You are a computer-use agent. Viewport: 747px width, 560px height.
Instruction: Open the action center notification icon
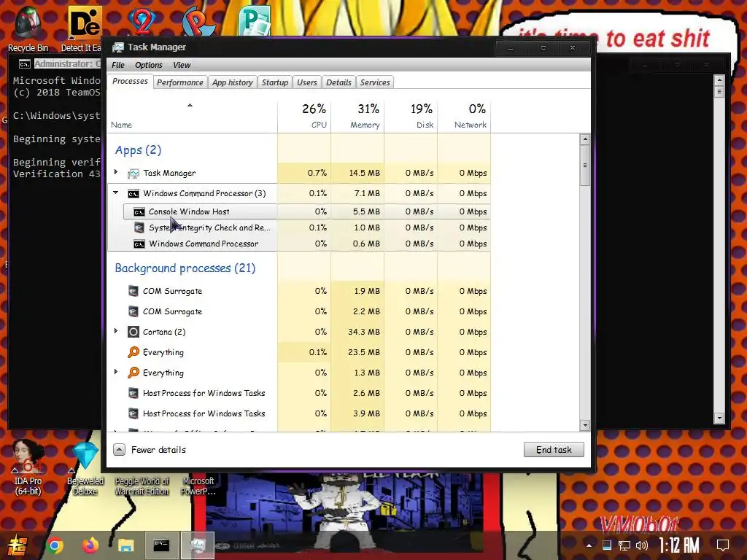723,545
